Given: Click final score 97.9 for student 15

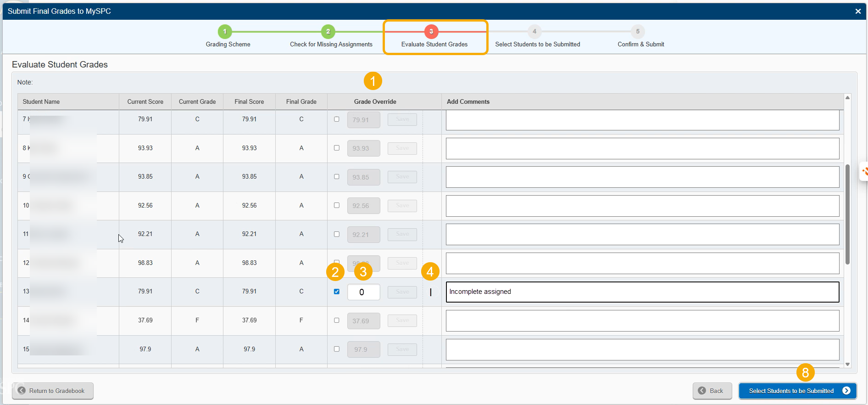Looking at the screenshot, I should [x=249, y=349].
